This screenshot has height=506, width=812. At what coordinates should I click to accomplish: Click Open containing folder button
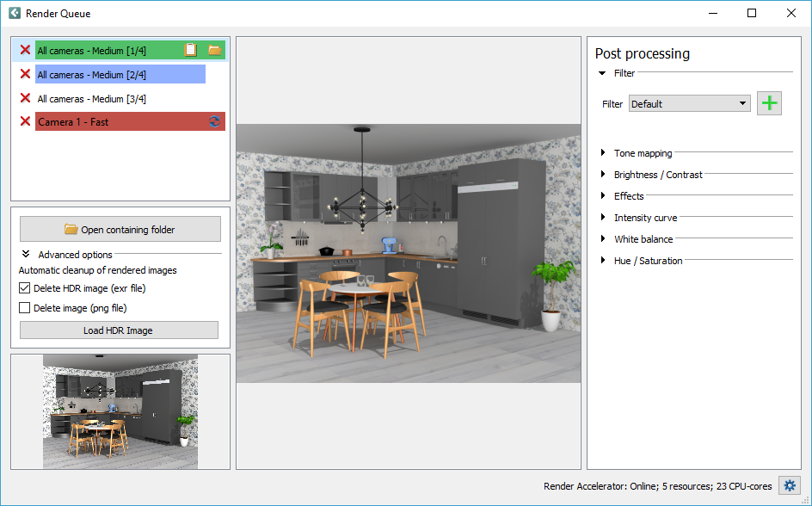(120, 229)
